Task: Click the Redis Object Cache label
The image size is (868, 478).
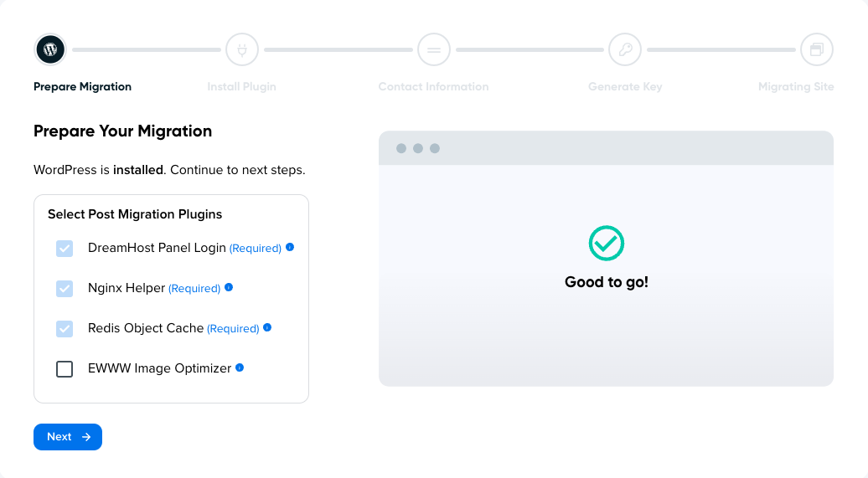Action: (x=146, y=328)
